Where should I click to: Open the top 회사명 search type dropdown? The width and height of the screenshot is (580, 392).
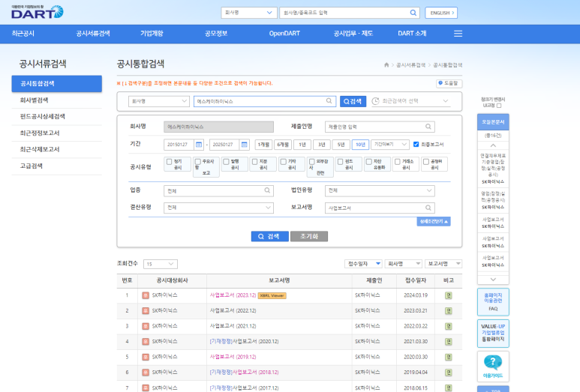coord(249,13)
